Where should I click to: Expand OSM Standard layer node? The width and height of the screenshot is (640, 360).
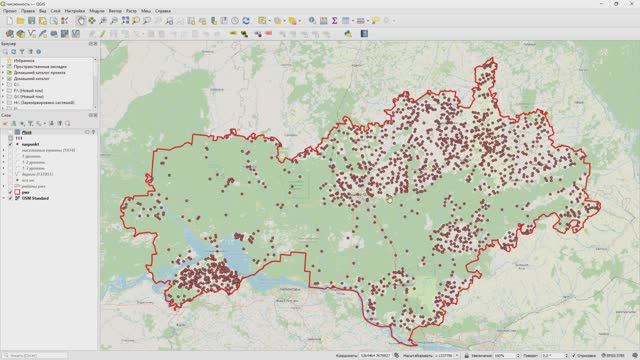[x=4, y=198]
